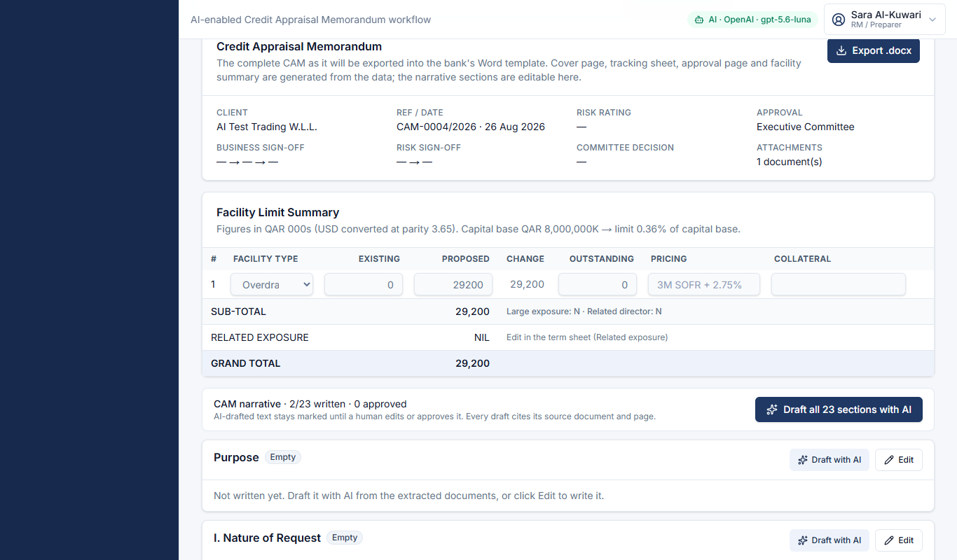Click the RISK SIGN-OFF label
The image size is (957, 560).
pyautogui.click(x=429, y=148)
